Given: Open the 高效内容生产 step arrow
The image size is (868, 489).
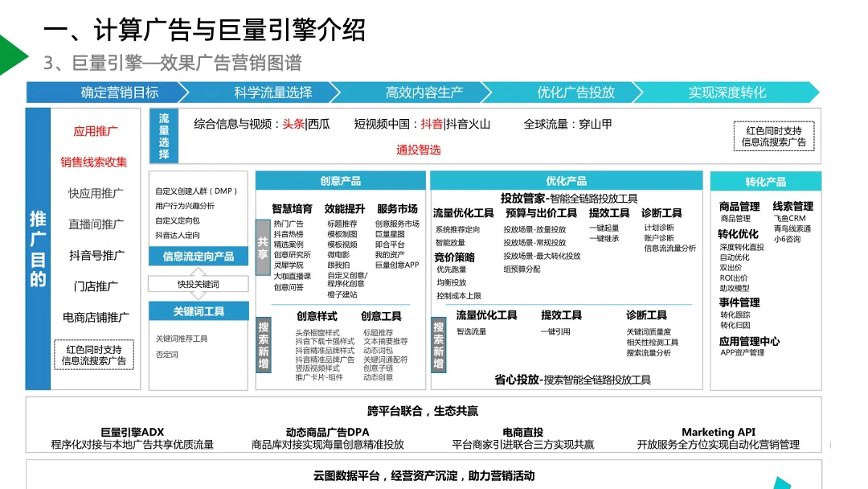Looking at the screenshot, I should click(x=424, y=92).
